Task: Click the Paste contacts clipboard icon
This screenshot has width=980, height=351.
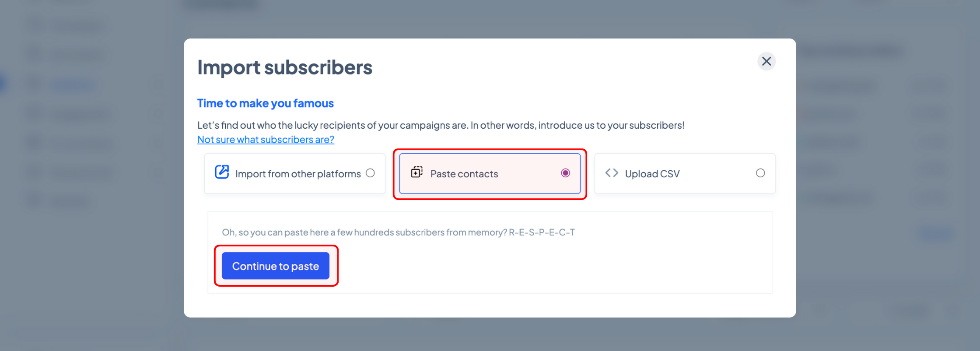Action: pyautogui.click(x=417, y=172)
